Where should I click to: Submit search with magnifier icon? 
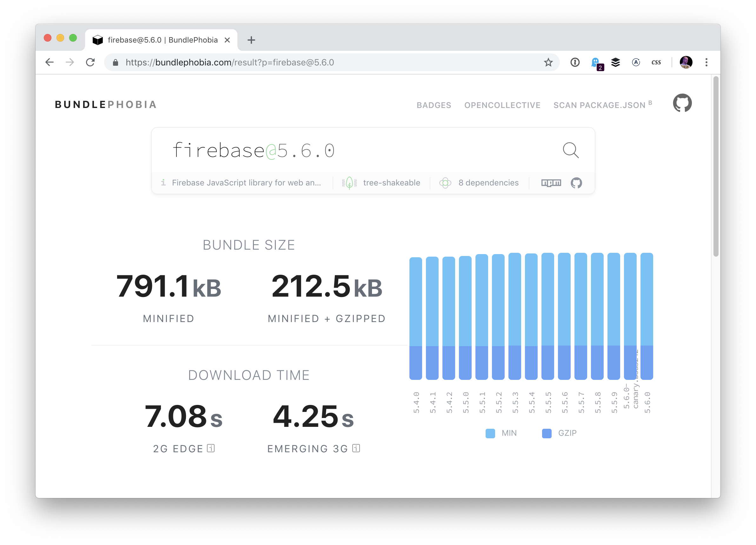pos(571,150)
